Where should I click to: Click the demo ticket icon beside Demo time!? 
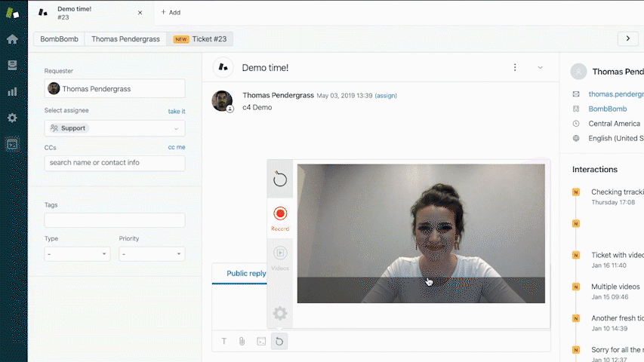223,67
